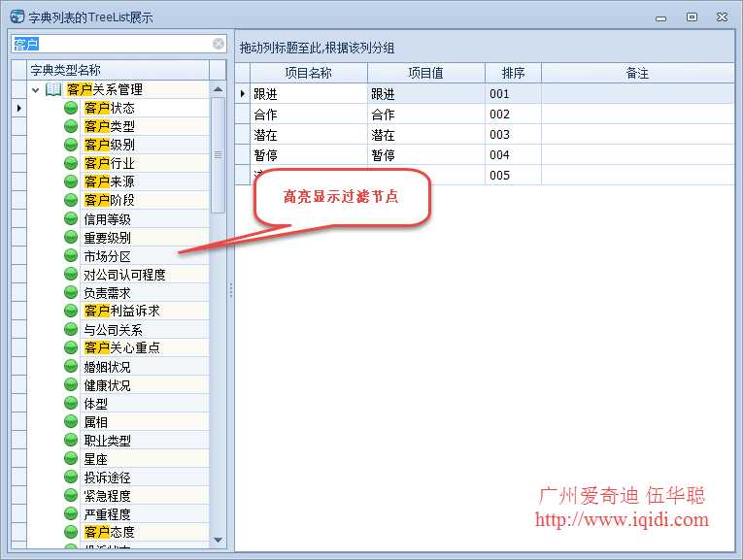Image resolution: width=743 pixels, height=560 pixels.
Task: Select the 紧急程度 tree item
Action: pyautogui.click(x=107, y=496)
